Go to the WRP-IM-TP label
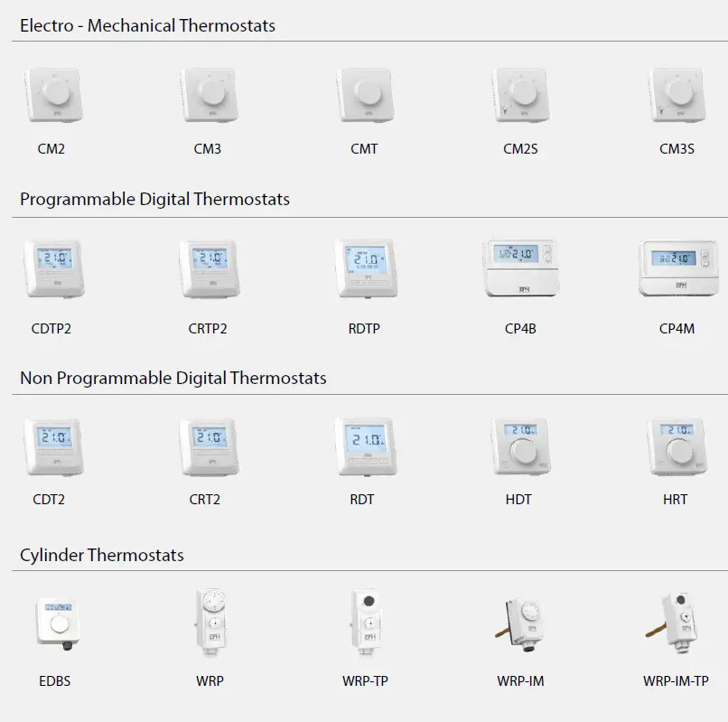This screenshot has height=722, width=728. pyautogui.click(x=676, y=681)
